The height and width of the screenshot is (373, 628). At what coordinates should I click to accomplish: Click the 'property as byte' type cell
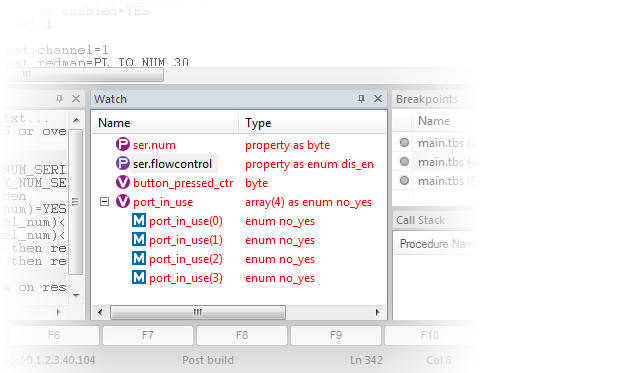(x=288, y=145)
